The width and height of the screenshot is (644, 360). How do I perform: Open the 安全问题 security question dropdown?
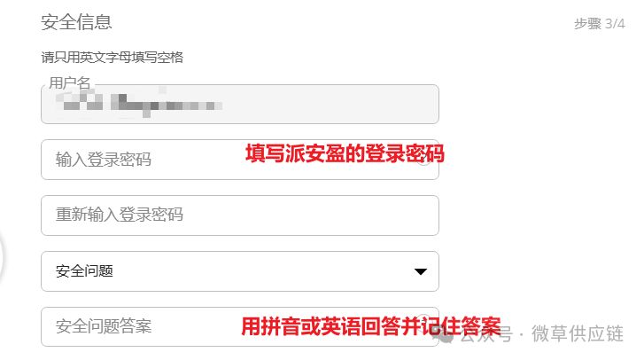[240, 271]
